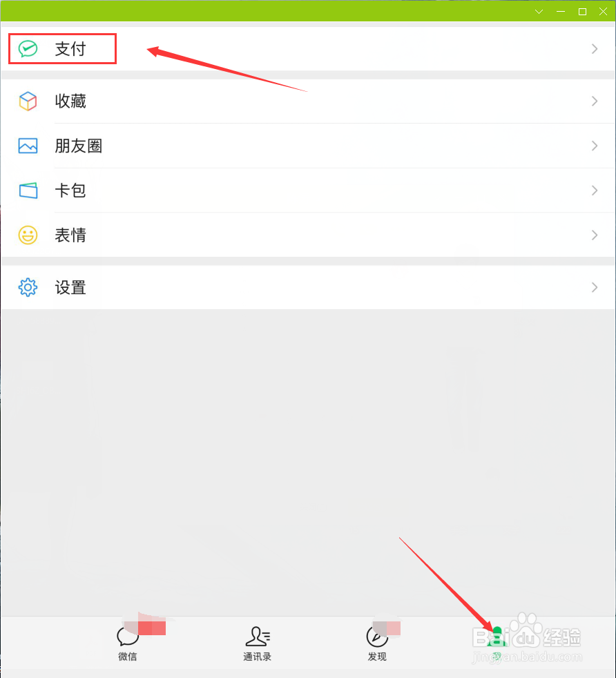This screenshot has width=616, height=678.
Task: Expand 设置 row chevron arrow
Action: click(x=595, y=287)
